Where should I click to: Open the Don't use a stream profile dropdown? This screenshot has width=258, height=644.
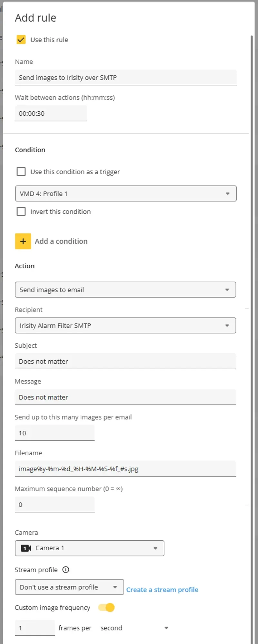69,587
